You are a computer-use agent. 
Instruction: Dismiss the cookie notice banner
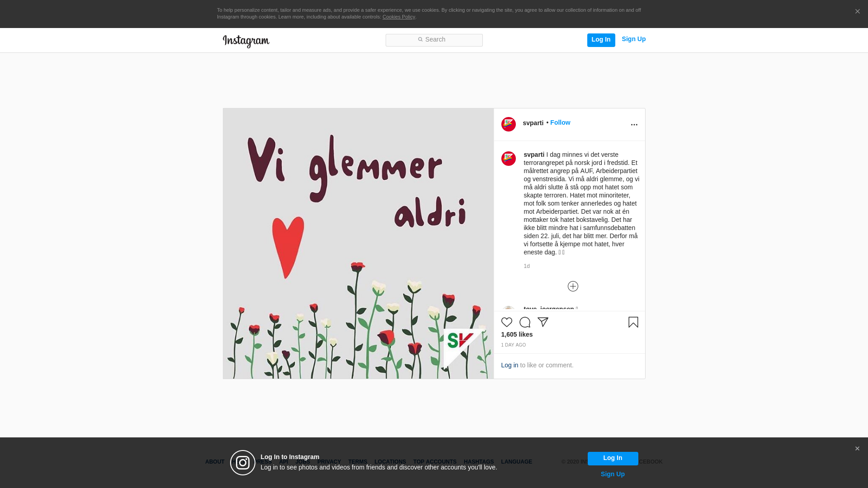point(857,11)
